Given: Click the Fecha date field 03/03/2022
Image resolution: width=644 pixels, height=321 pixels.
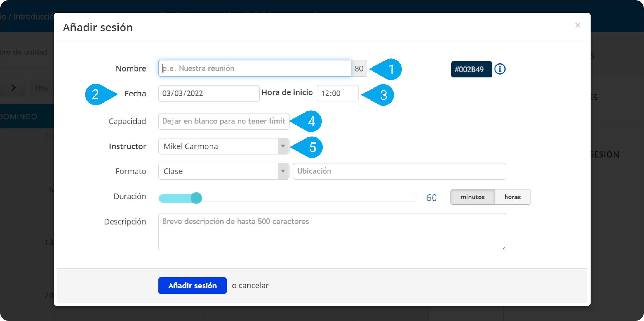Looking at the screenshot, I should 209,93.
